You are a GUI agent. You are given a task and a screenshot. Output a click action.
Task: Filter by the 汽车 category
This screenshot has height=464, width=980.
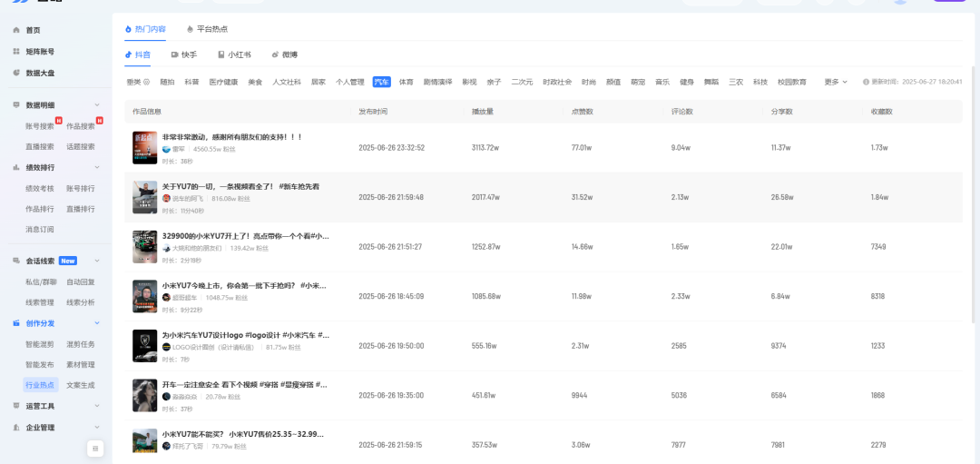coord(382,82)
